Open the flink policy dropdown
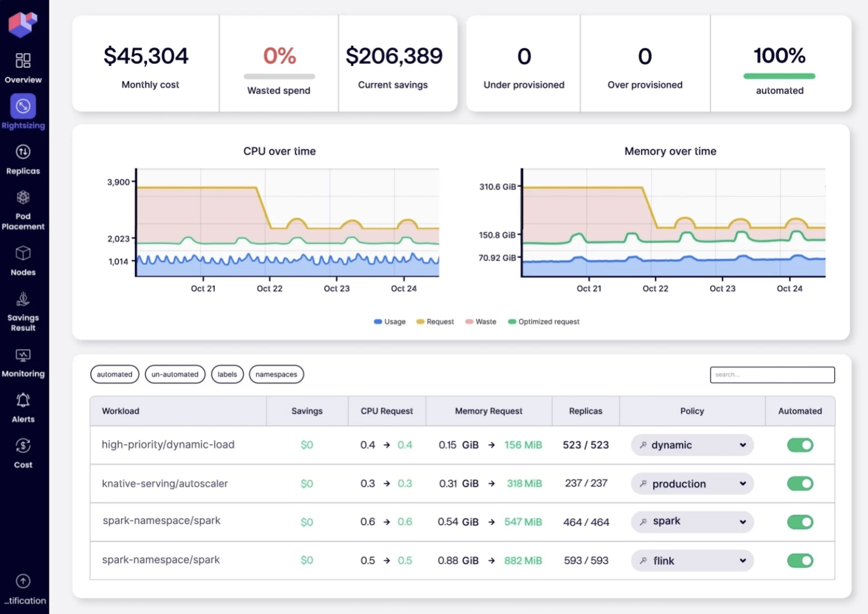 [x=692, y=561]
